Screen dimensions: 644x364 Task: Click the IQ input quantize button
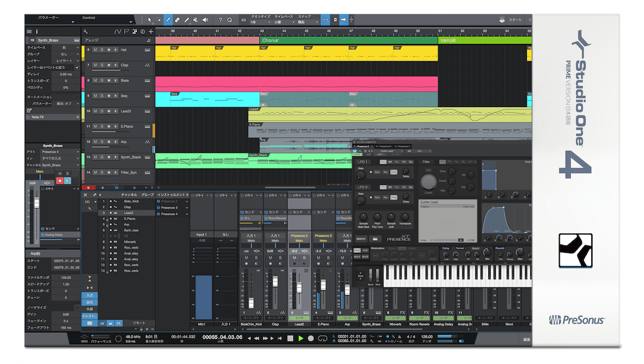pyautogui.click(x=244, y=20)
